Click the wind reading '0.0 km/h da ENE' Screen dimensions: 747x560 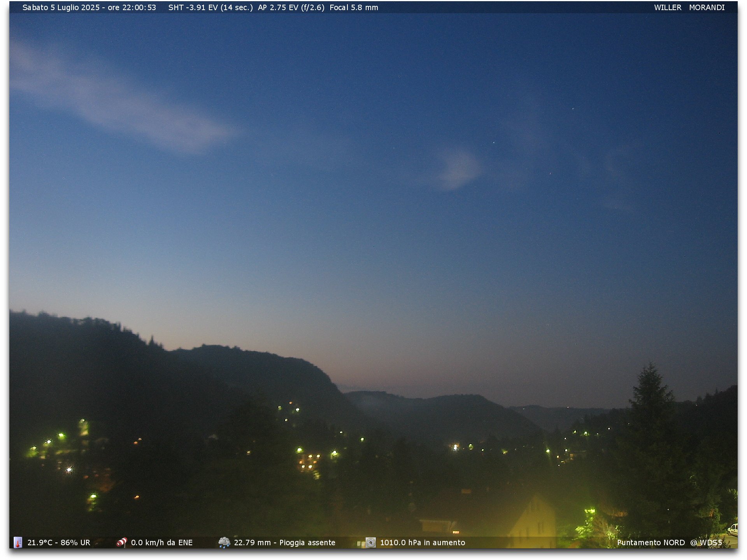(x=162, y=542)
